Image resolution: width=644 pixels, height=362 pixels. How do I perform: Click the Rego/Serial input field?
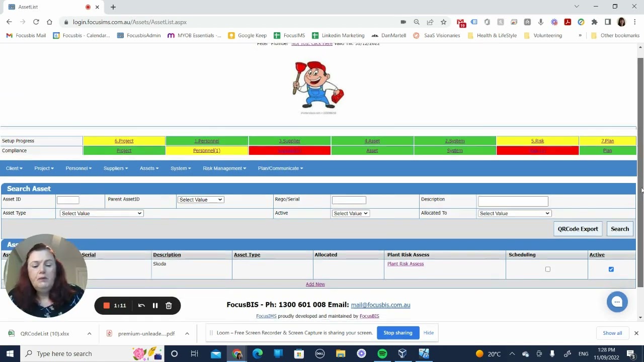(x=349, y=200)
